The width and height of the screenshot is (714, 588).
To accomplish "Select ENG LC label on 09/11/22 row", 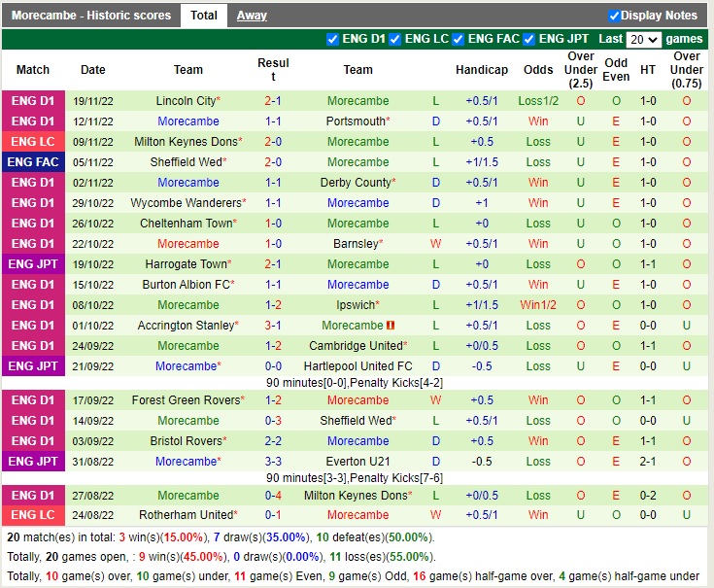I will pos(33,142).
